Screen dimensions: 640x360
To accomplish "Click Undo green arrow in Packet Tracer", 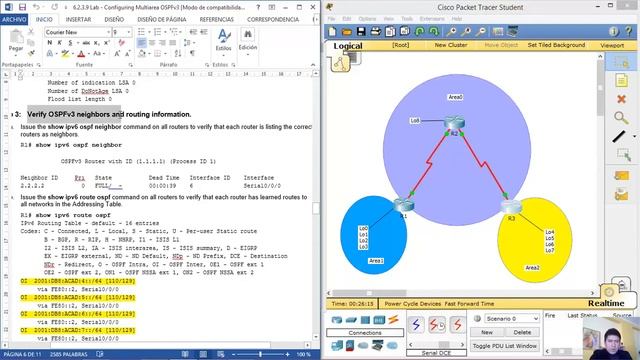I will point(420,31).
